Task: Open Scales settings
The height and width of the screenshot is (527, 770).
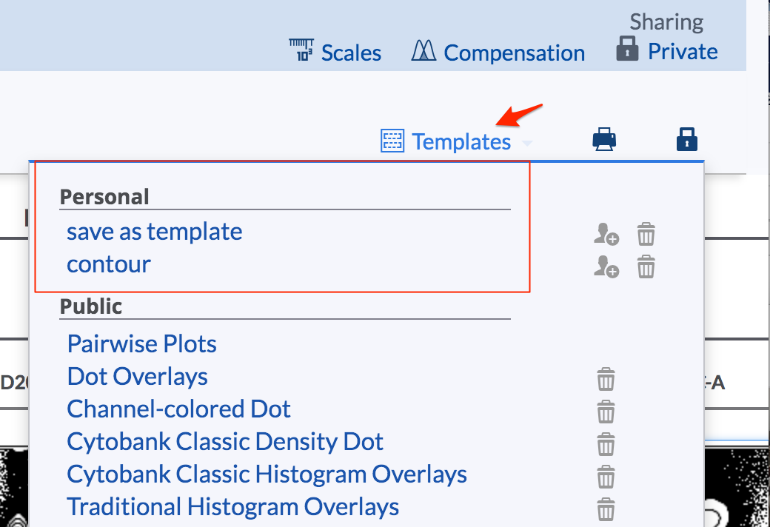Action: [x=335, y=52]
